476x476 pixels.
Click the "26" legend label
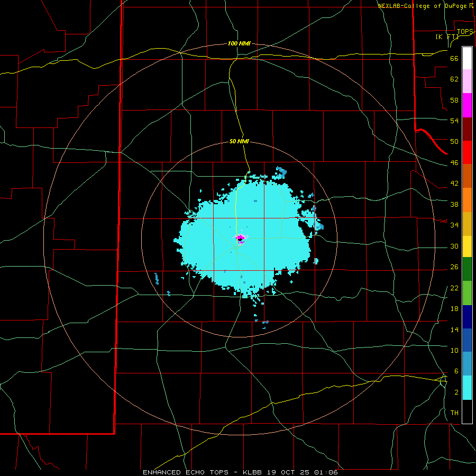[454, 267]
